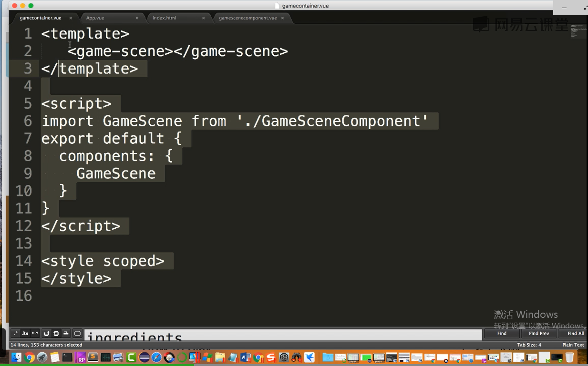Close the index.html tab
Screen dimensions: 588x366
coord(203,18)
